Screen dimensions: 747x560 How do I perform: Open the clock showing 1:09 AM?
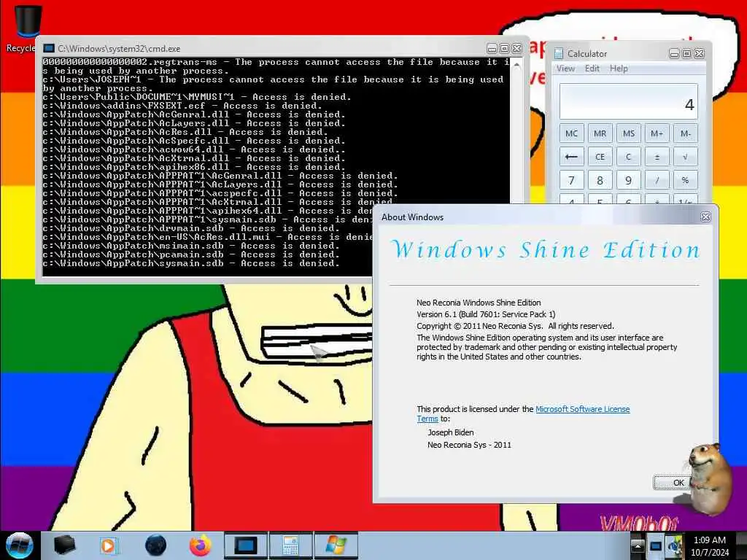tap(710, 546)
